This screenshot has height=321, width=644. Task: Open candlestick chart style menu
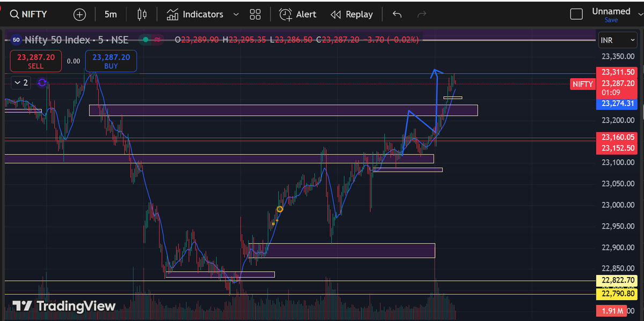142,14
